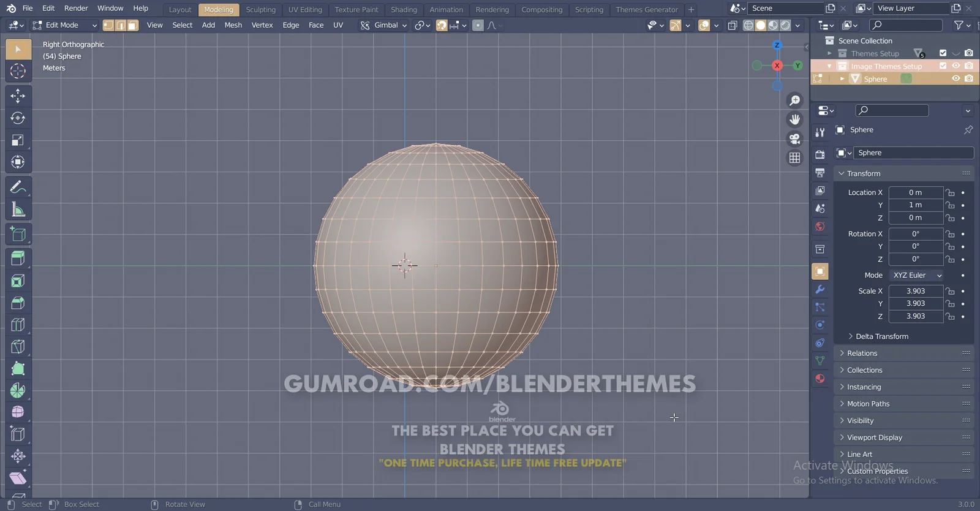Select the Knife tool
This screenshot has width=980, height=511.
(18, 347)
